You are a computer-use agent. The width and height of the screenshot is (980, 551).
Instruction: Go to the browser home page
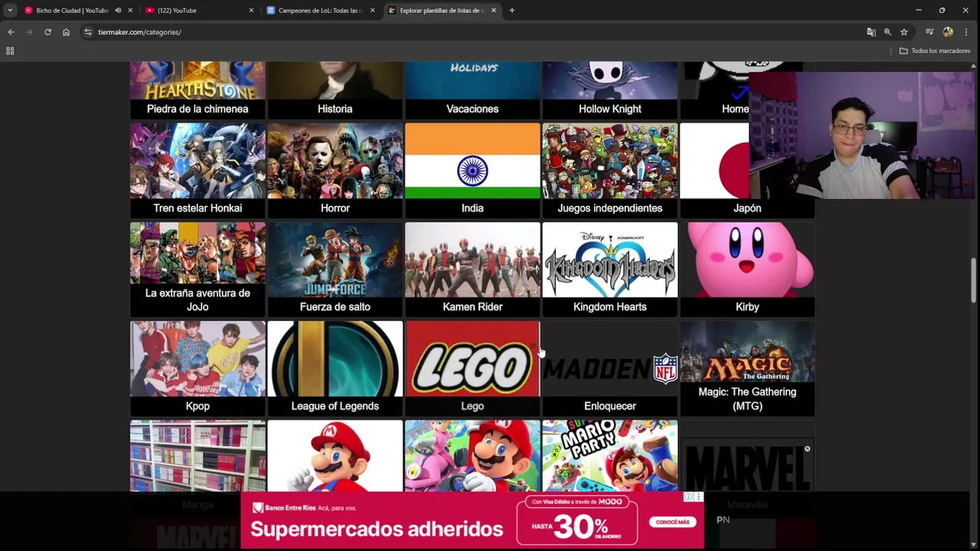pos(66,32)
